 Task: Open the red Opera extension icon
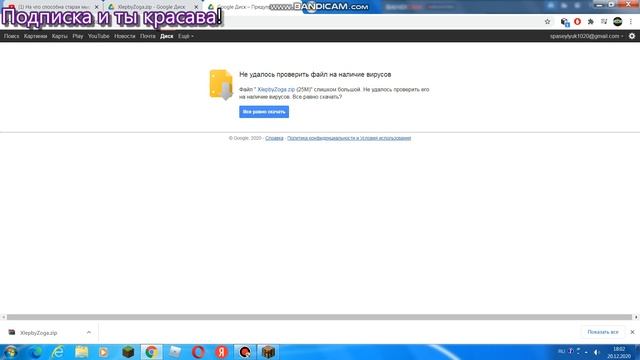(577, 22)
